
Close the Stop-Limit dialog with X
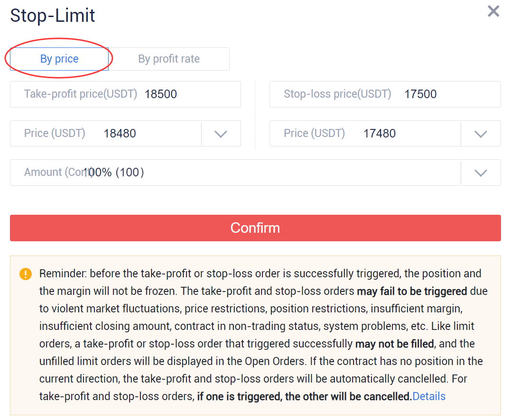[493, 11]
